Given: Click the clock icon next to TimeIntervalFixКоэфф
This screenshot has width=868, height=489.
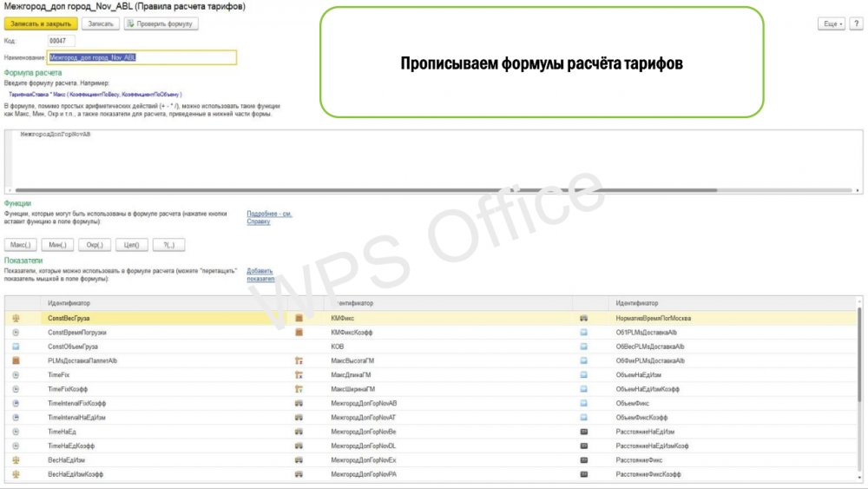Looking at the screenshot, I should coord(16,403).
